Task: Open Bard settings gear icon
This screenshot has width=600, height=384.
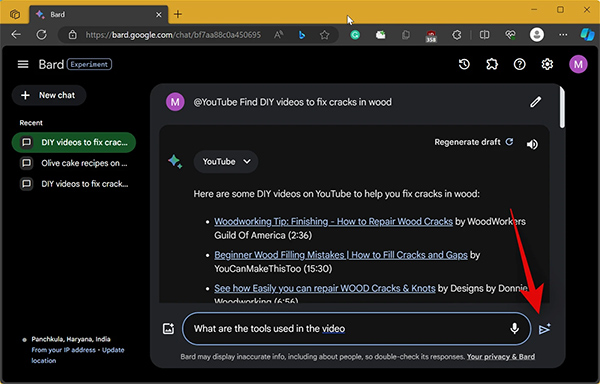Action: tap(547, 64)
